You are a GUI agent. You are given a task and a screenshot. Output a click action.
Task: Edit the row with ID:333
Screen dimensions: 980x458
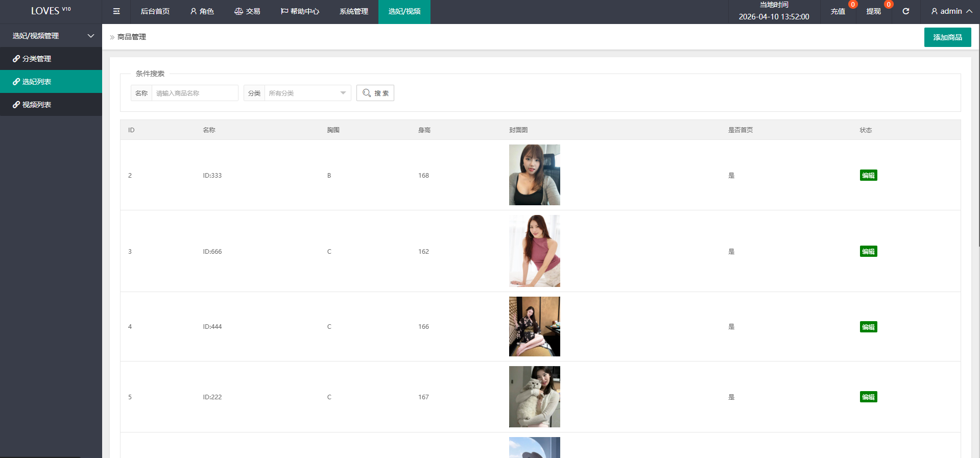pos(868,175)
